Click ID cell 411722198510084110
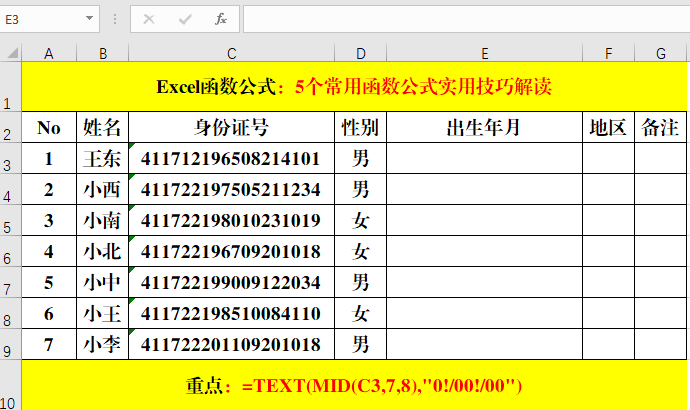 tap(231, 313)
